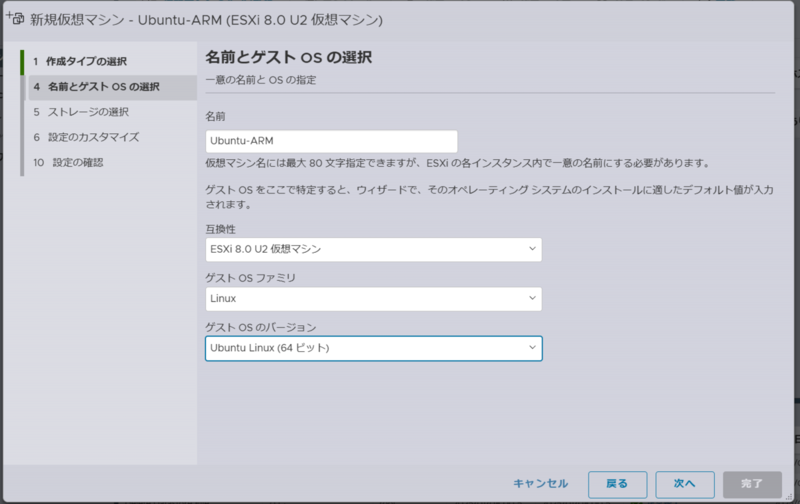Click the subtitle 一意の名前と OS の指定
Image resolution: width=800 pixels, height=504 pixels.
[x=261, y=80]
